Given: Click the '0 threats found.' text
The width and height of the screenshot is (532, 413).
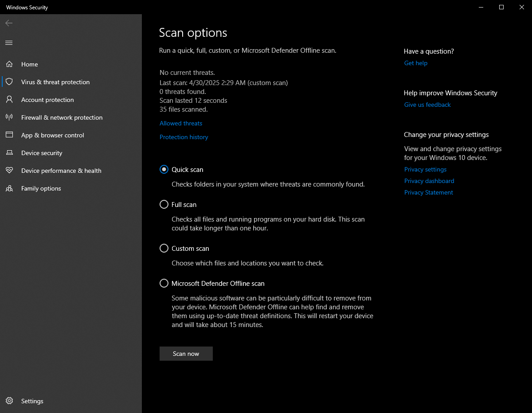Looking at the screenshot, I should (183, 92).
